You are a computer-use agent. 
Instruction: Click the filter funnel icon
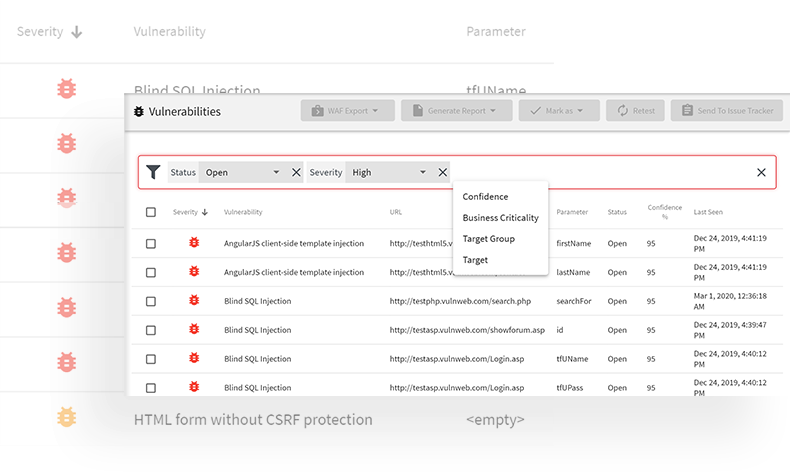[x=152, y=172]
